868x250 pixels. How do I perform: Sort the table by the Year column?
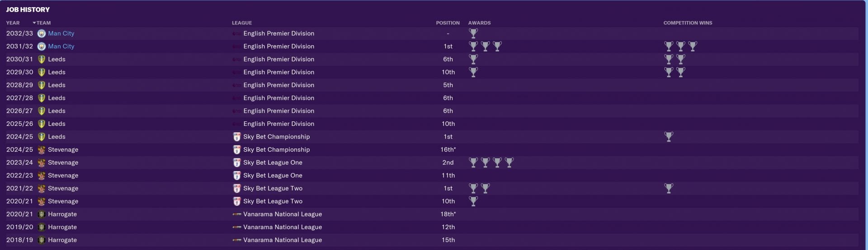coord(13,23)
